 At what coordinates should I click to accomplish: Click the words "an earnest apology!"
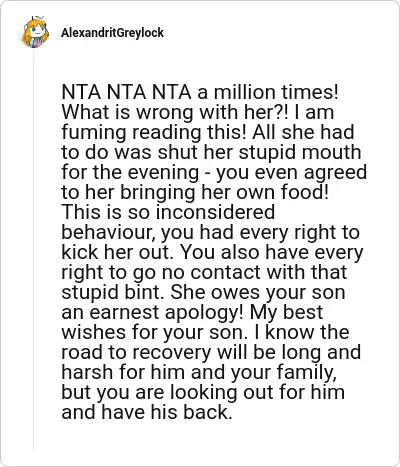click(153, 312)
